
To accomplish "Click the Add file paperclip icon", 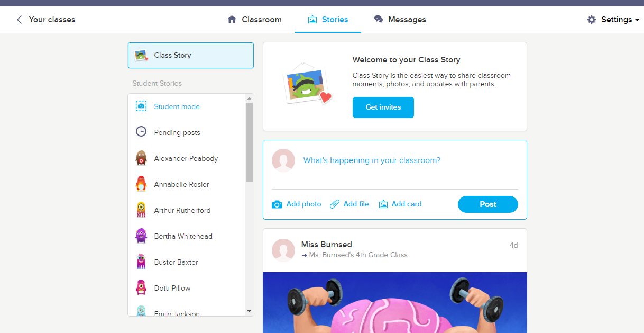I will click(335, 204).
